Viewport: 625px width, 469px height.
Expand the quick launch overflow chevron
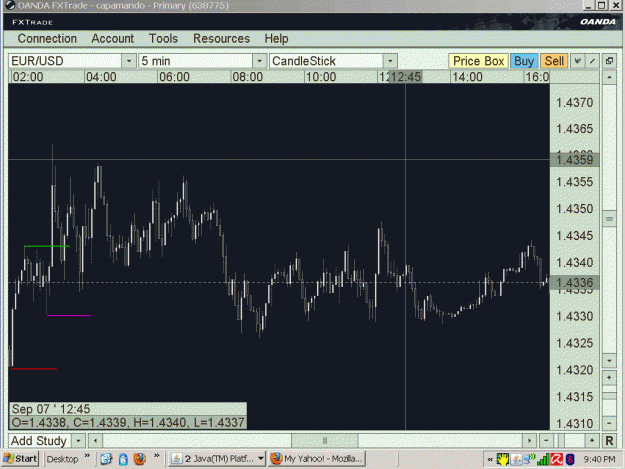pos(156,455)
